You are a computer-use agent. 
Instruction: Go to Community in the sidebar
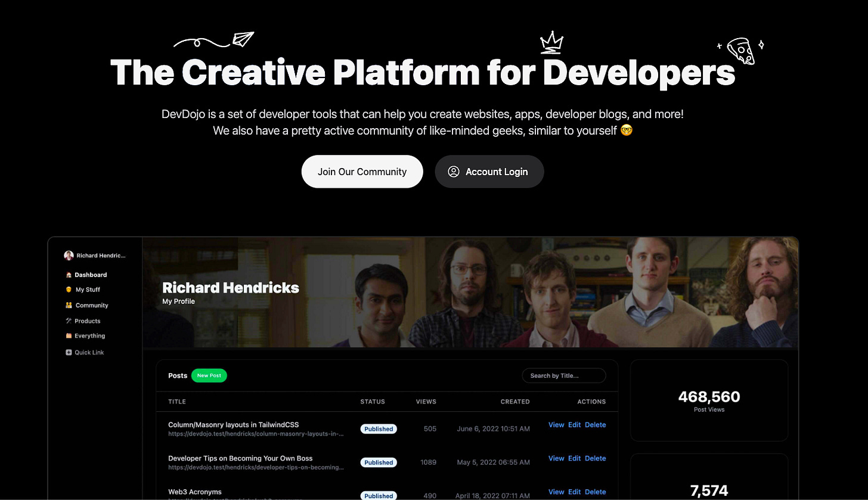[x=87, y=305]
